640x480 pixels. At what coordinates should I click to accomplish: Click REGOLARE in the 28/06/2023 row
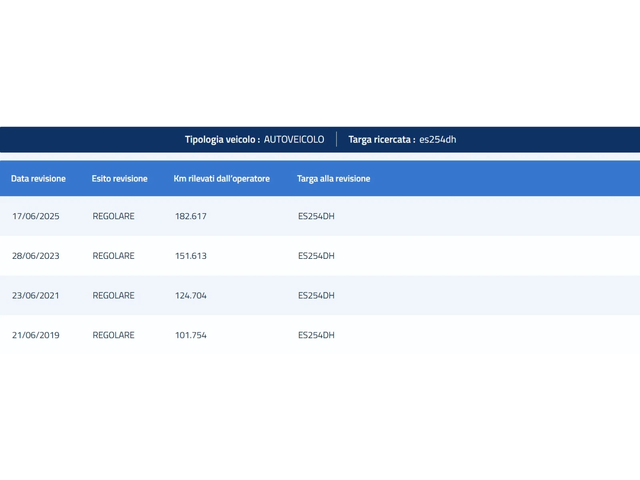[x=113, y=256]
